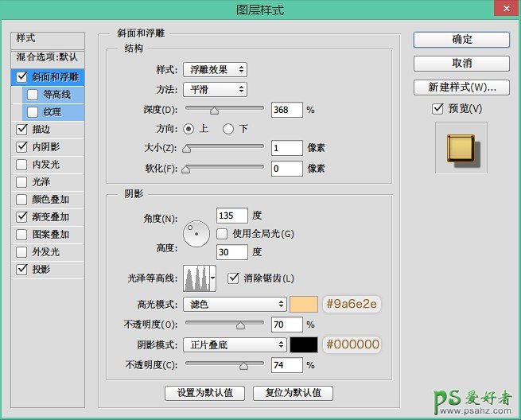The height and width of the screenshot is (420, 521).
Task: Click the style preview thumbnail
Action: coord(460,149)
